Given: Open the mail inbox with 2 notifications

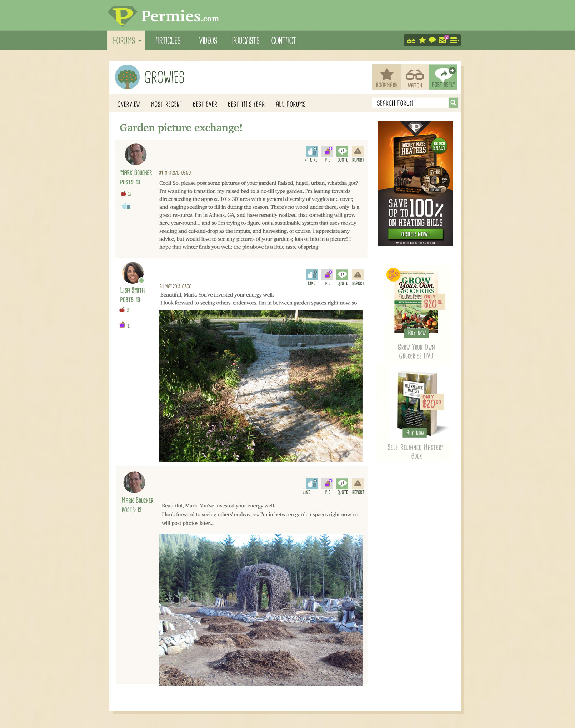Looking at the screenshot, I should [443, 40].
